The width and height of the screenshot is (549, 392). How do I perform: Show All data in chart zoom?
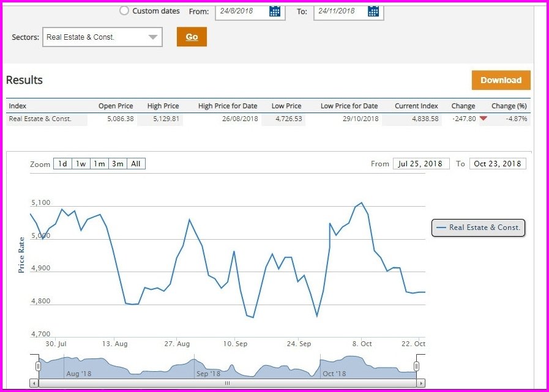[x=136, y=164]
